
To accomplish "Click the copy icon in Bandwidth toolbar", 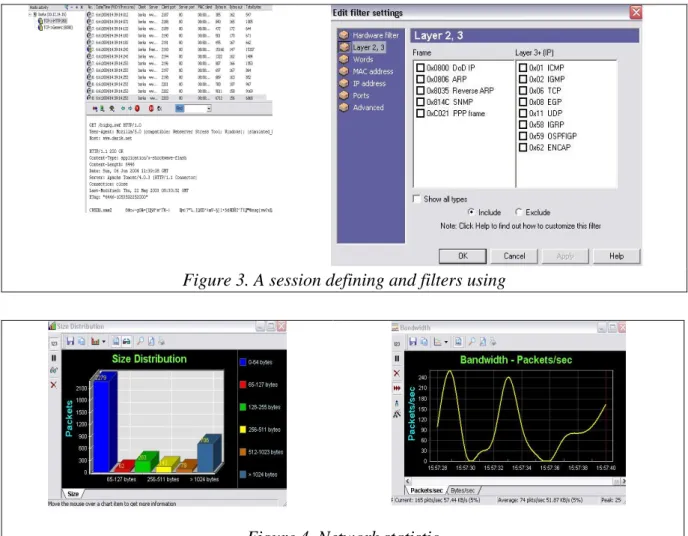I will coord(424,342).
